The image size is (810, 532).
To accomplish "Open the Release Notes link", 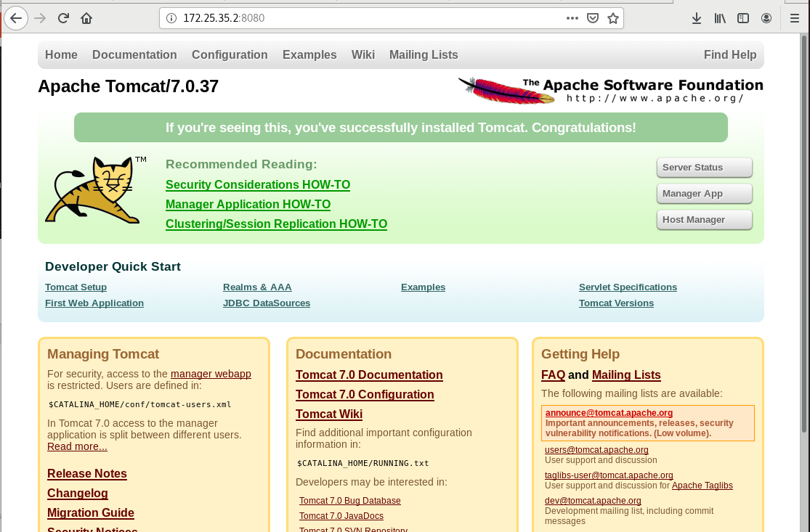I will [86, 474].
